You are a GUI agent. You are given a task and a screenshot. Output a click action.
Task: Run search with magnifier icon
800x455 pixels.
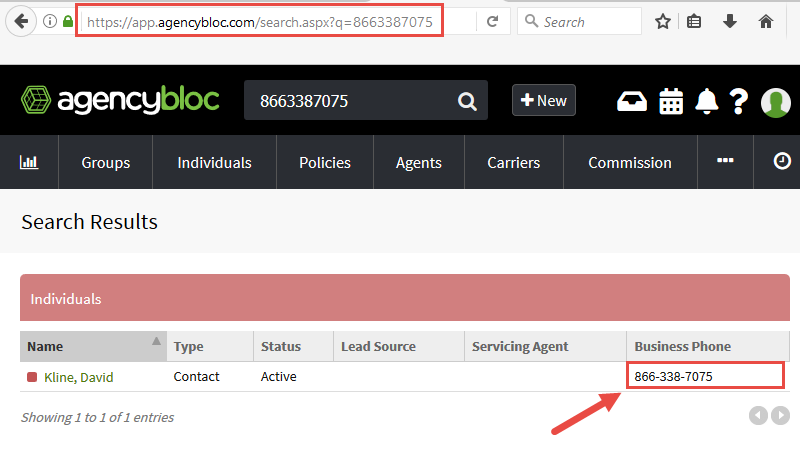pos(467,101)
